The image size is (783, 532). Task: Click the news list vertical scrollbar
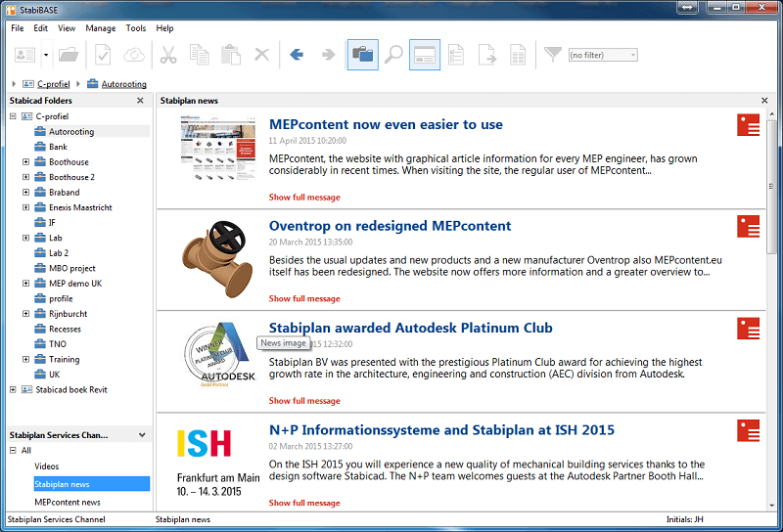[771, 186]
